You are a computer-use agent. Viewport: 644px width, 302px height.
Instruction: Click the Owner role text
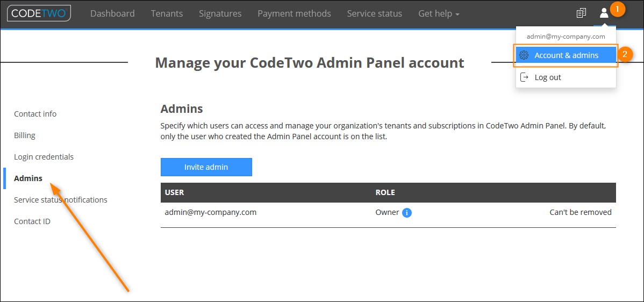(387, 213)
